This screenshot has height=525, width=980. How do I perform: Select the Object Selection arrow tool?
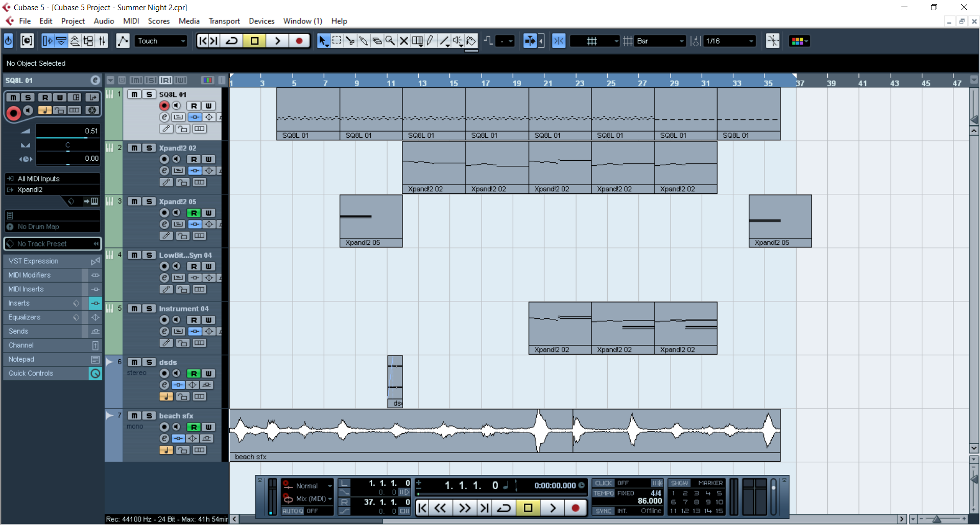[323, 41]
